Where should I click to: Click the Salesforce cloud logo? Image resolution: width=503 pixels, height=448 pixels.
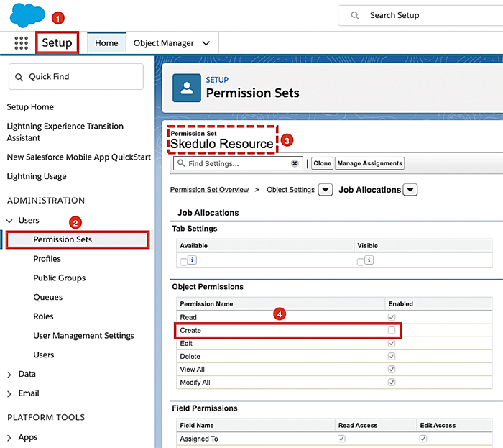27,15
